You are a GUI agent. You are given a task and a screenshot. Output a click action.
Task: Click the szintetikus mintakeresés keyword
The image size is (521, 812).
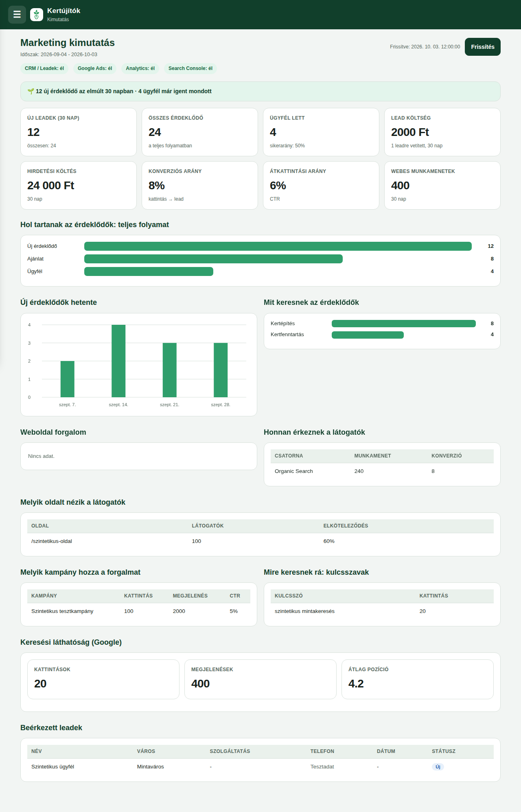click(304, 611)
